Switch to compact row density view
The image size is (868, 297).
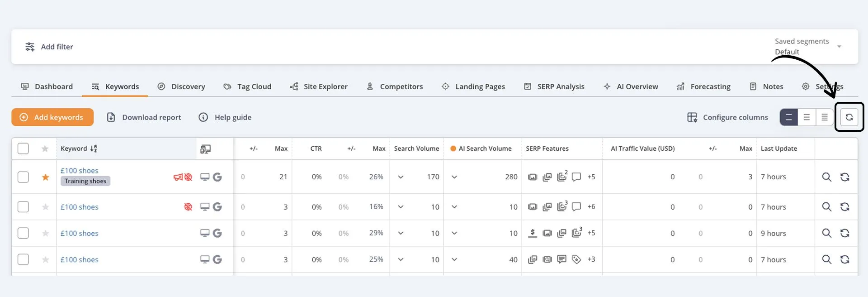[824, 117]
